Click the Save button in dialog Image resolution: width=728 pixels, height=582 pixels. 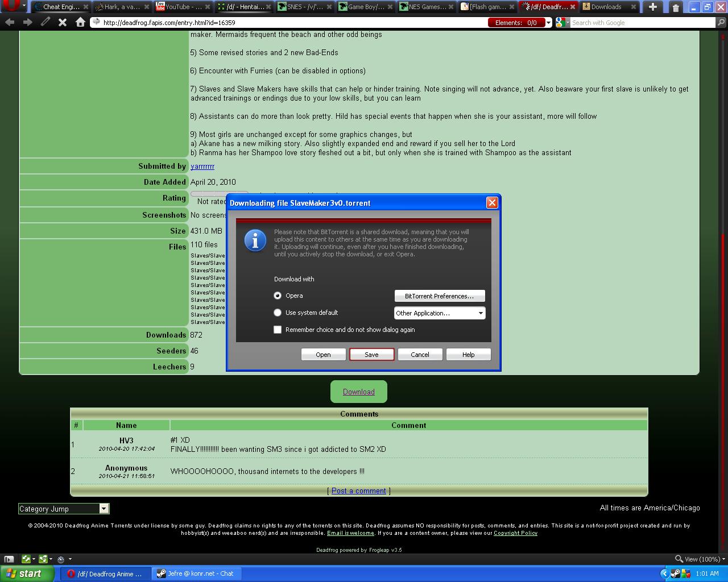point(371,355)
